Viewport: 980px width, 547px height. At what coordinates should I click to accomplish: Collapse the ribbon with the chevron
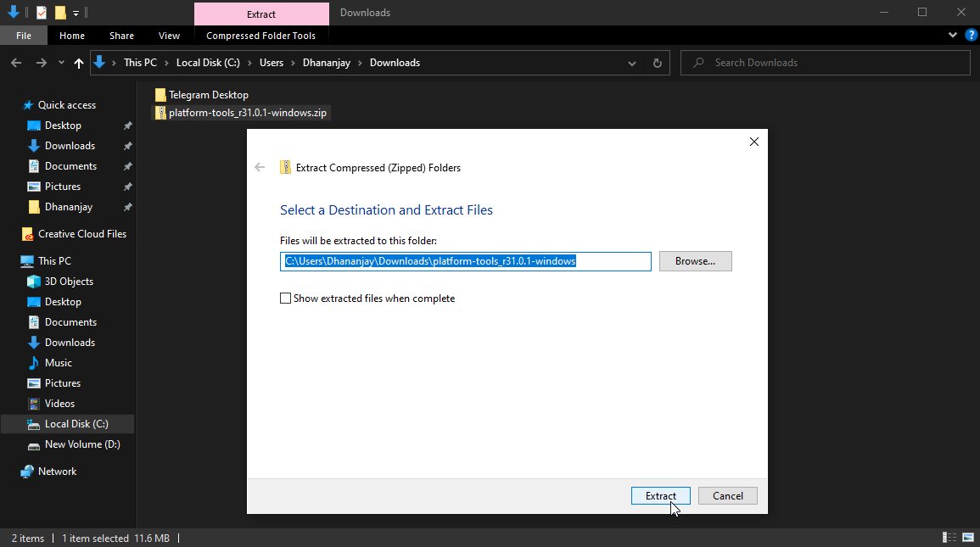point(952,36)
